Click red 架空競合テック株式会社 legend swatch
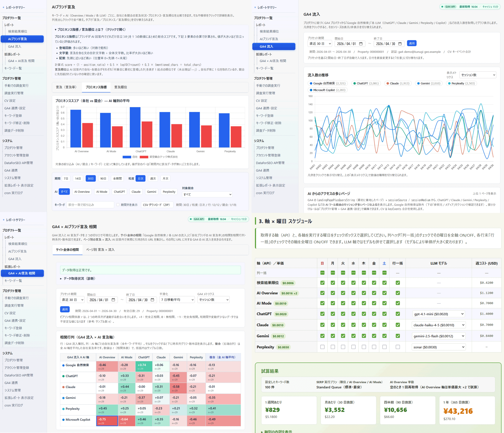Image resolution: width=504 pixels, height=433 pixels. tap(144, 157)
